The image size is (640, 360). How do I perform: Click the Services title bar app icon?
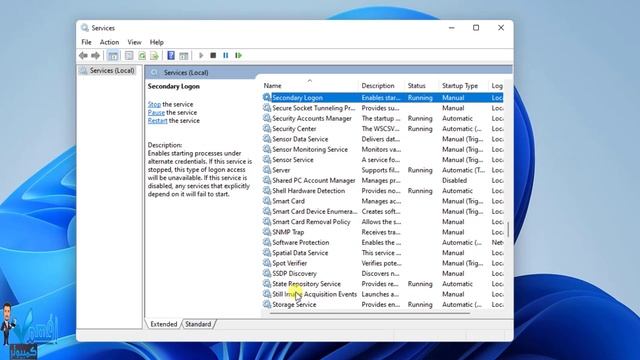tap(85, 28)
